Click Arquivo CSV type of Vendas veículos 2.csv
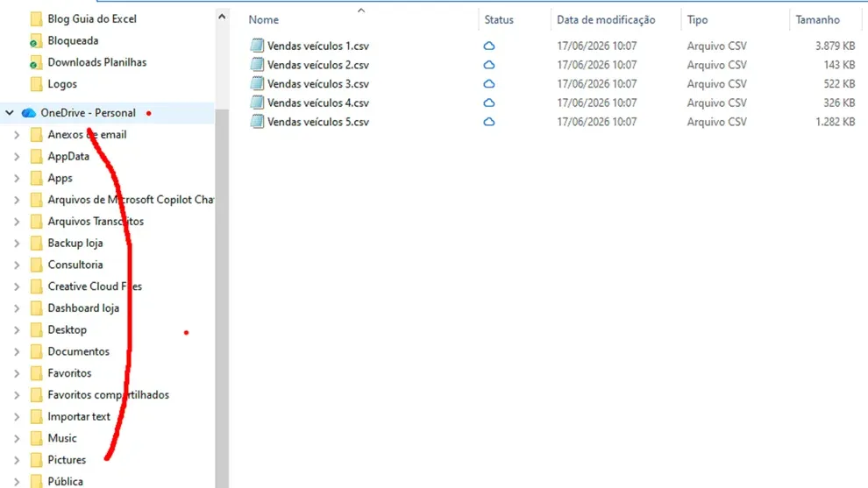Screen dimensions: 868x488 click(x=717, y=65)
